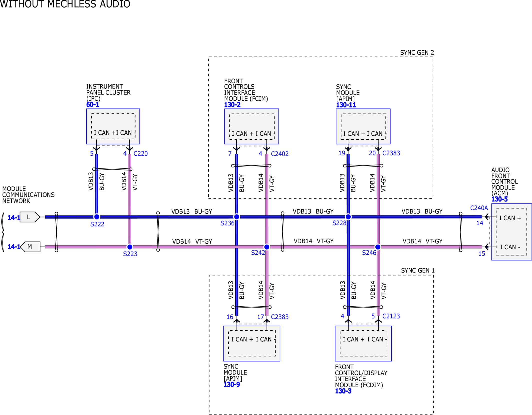Click the C2402 connector label
This screenshot has width=532, height=415.
coord(279,154)
